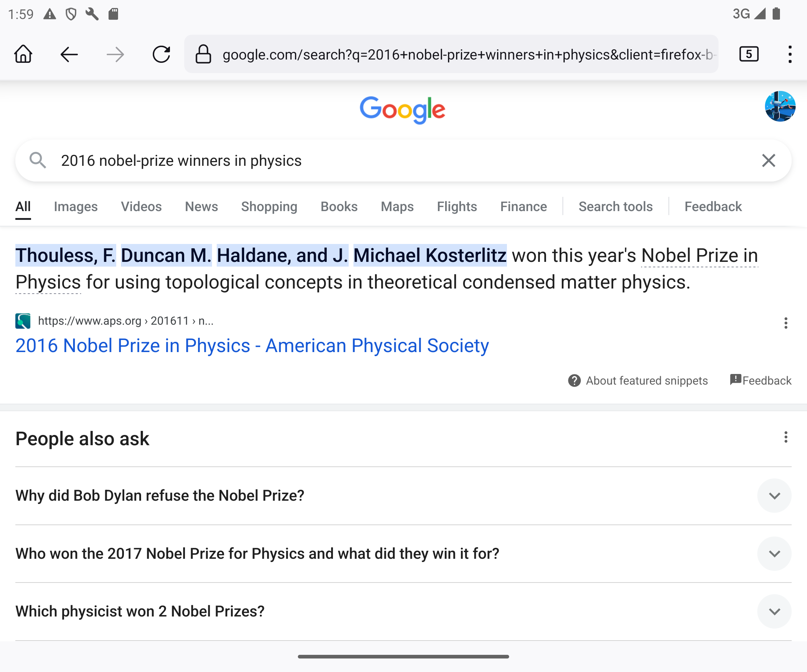Tap the wrench icon in status bar
This screenshot has width=807, height=672.
coord(92,14)
